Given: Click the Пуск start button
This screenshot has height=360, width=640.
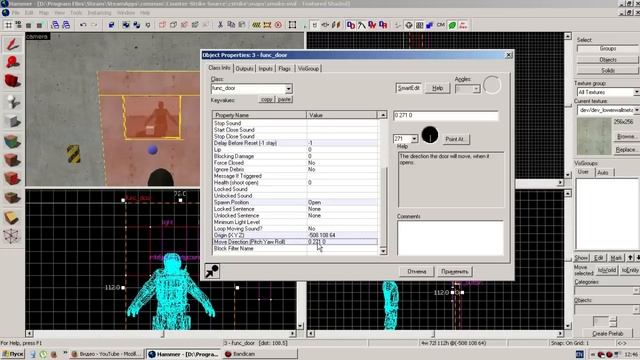Looking at the screenshot, I should pyautogui.click(x=12, y=354).
